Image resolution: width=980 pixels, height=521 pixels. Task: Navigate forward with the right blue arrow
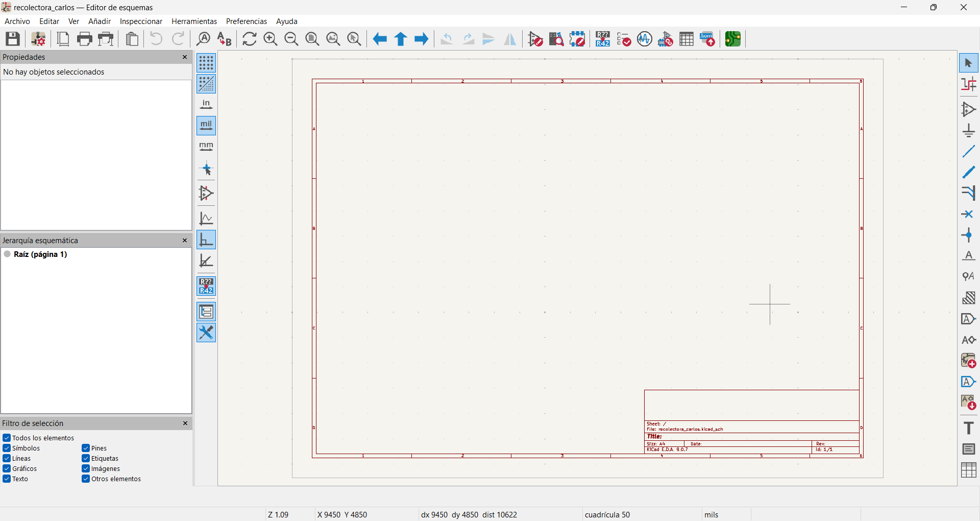422,39
